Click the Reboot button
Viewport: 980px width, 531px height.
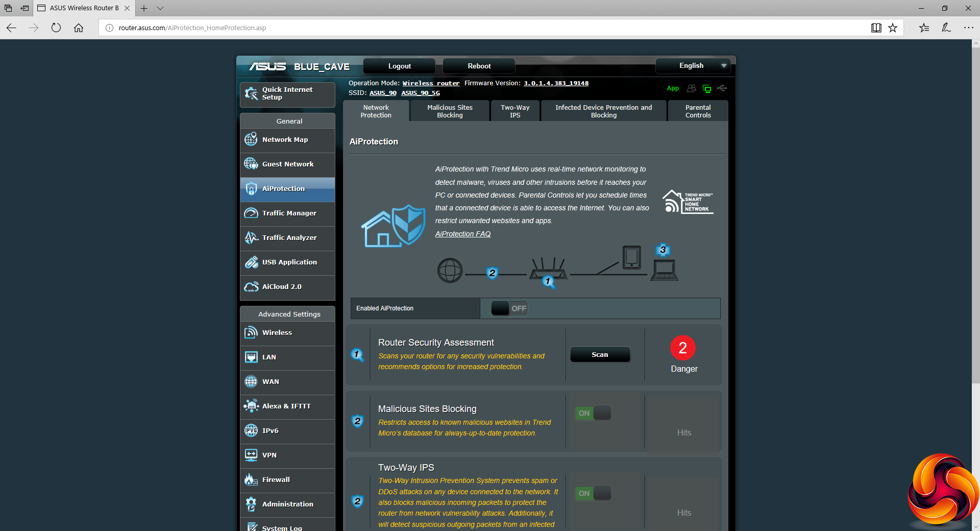(479, 66)
